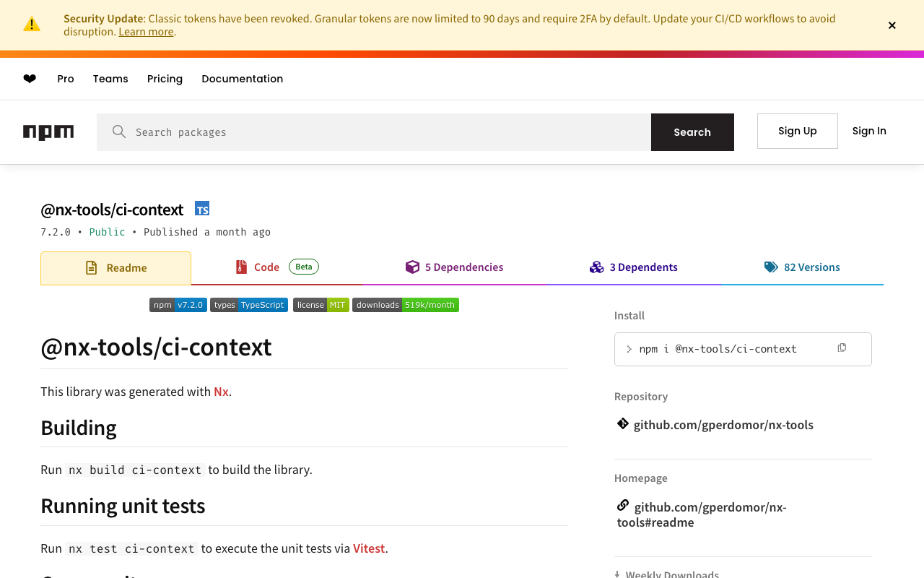Click the 'nx test ci-context' code text
Screen dimensions: 924x578
131,548
